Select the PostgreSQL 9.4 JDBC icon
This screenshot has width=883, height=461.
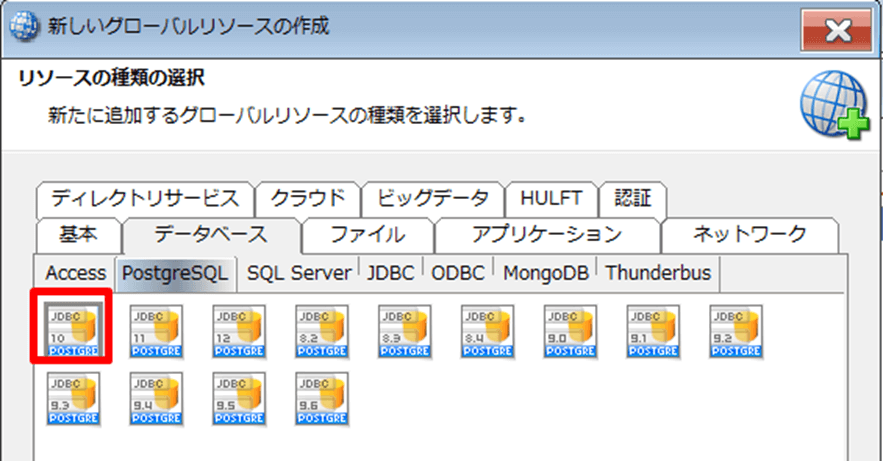pyautogui.click(x=156, y=399)
